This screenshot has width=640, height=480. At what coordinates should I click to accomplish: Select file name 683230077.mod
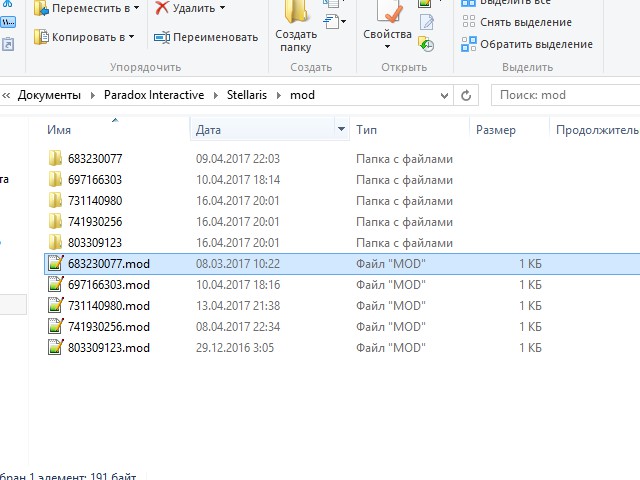coord(109,264)
